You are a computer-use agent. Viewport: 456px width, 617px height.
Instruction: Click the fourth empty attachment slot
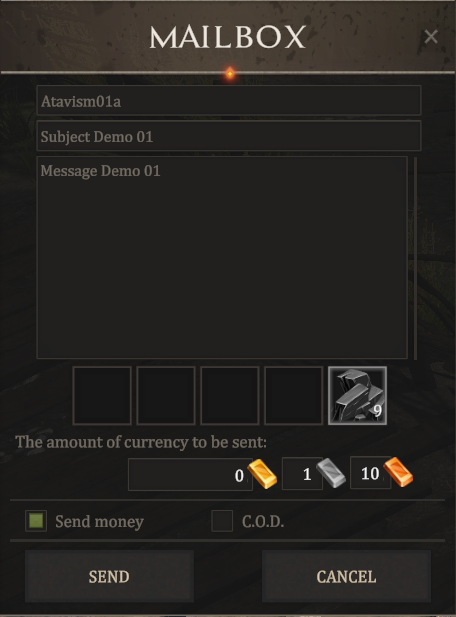point(294,395)
